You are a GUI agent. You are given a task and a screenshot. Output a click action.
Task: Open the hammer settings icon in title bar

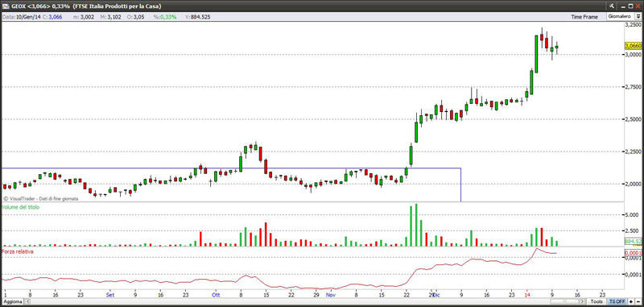(611, 6)
